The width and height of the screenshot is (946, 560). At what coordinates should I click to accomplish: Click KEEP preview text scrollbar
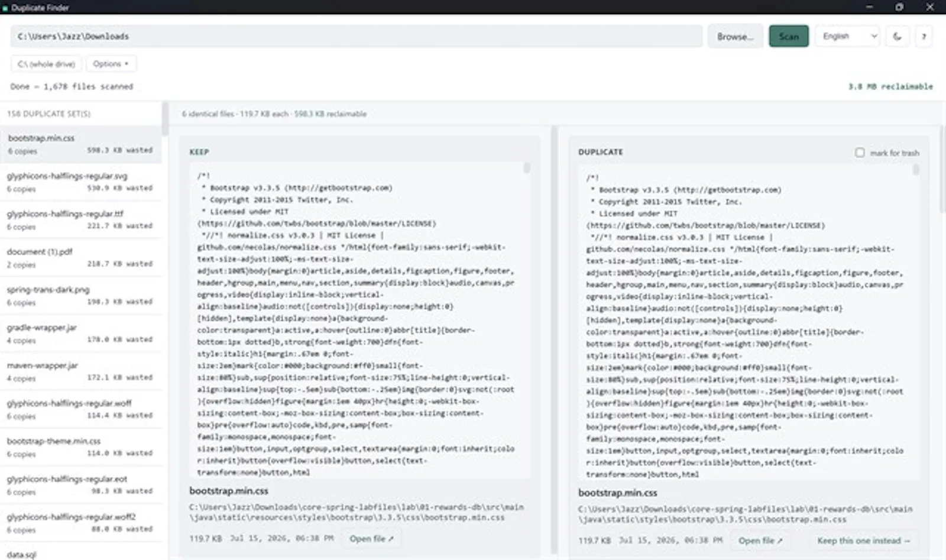pyautogui.click(x=526, y=168)
